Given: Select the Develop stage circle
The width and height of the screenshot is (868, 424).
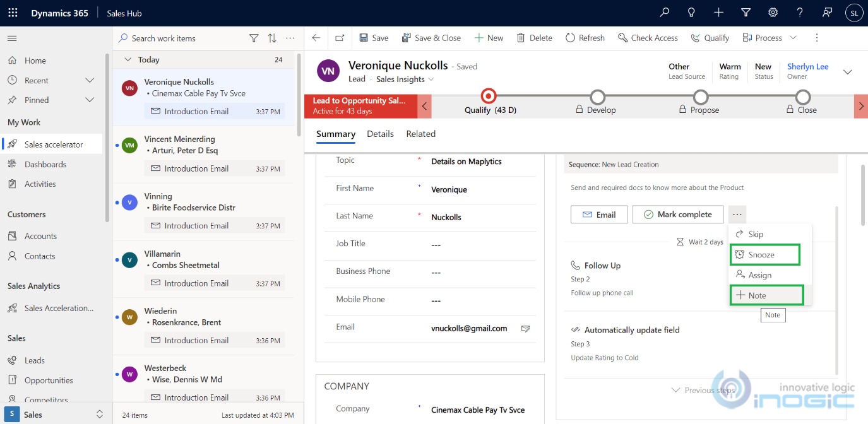Looking at the screenshot, I should tap(597, 97).
